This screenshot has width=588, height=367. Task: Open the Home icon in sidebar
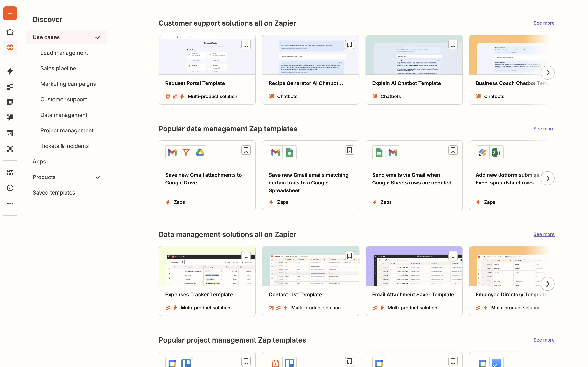[10, 32]
